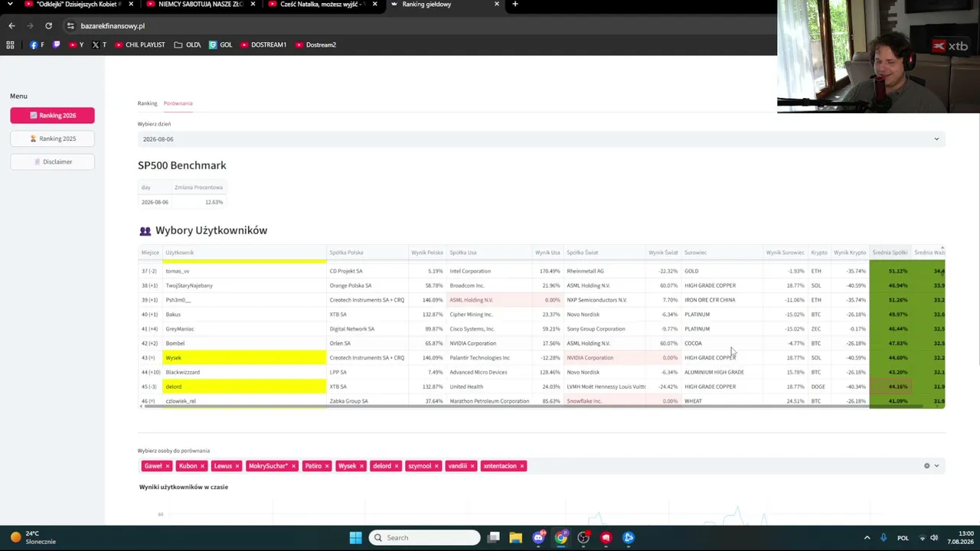Sort by the Średnia Spółki column header

[x=890, y=253]
